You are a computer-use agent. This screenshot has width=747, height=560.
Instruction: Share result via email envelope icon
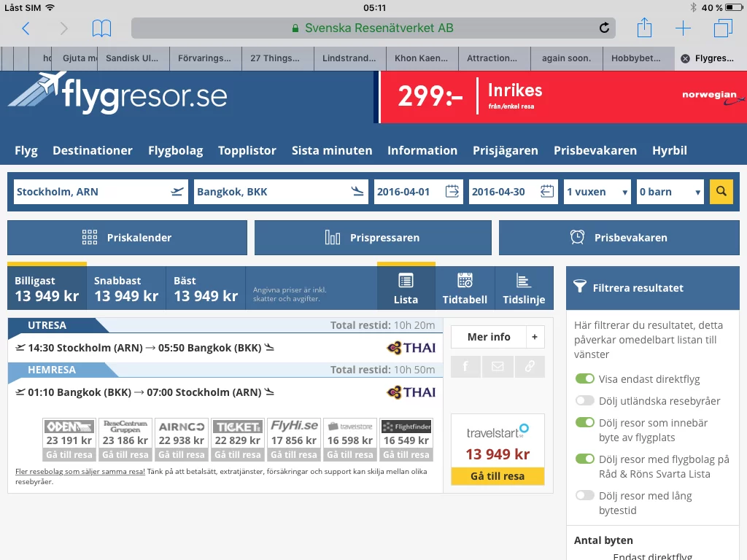tap(498, 367)
